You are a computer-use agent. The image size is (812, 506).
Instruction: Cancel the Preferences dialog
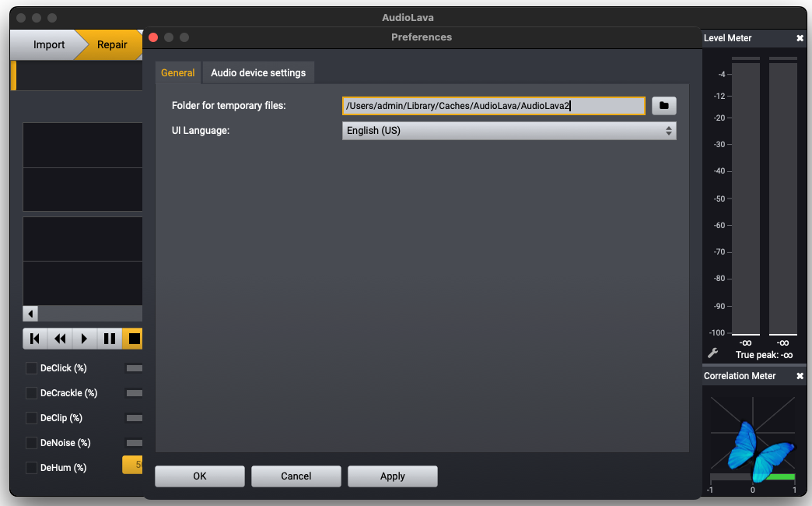click(x=296, y=476)
